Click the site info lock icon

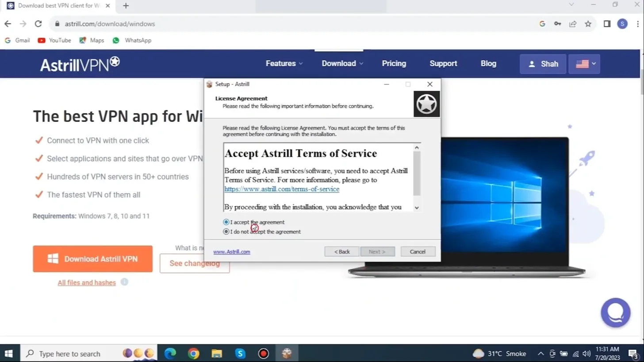pyautogui.click(x=57, y=24)
